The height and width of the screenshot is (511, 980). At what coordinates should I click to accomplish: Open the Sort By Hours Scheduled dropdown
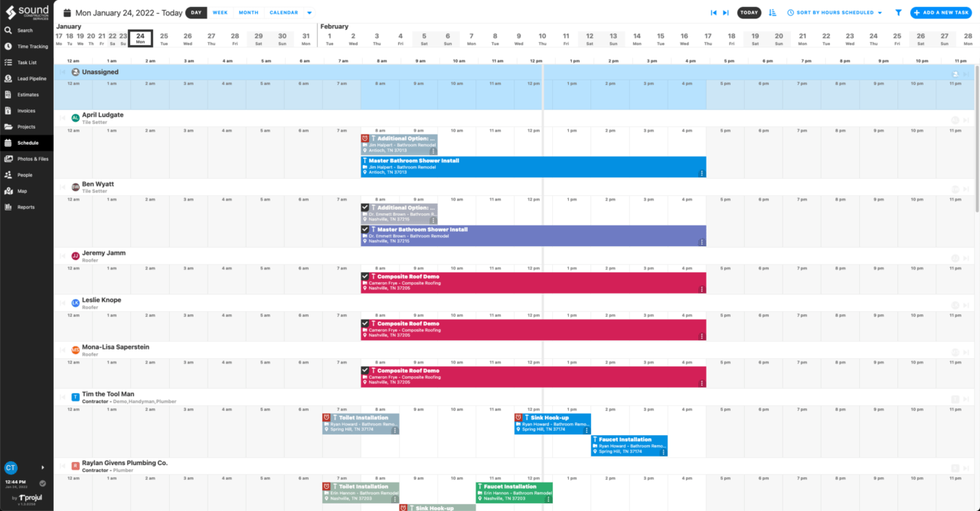click(x=833, y=12)
